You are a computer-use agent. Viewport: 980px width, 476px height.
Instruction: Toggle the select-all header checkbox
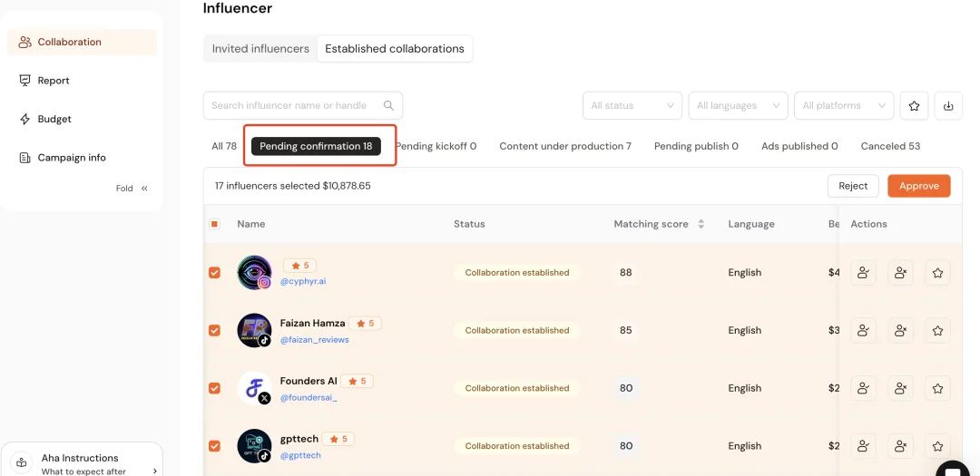coord(215,224)
